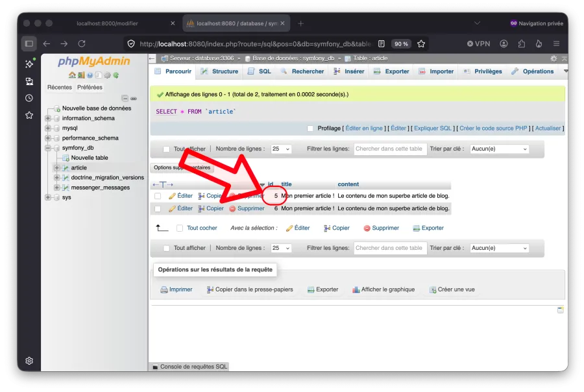Check bottom Tout afficher checkbox
Image resolution: width=584 pixels, height=392 pixels.
[167, 248]
